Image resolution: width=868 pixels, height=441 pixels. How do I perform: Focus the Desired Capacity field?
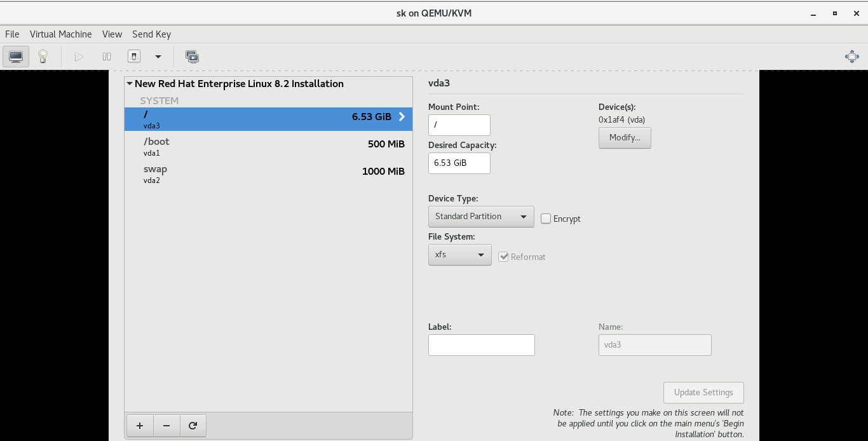[459, 163]
